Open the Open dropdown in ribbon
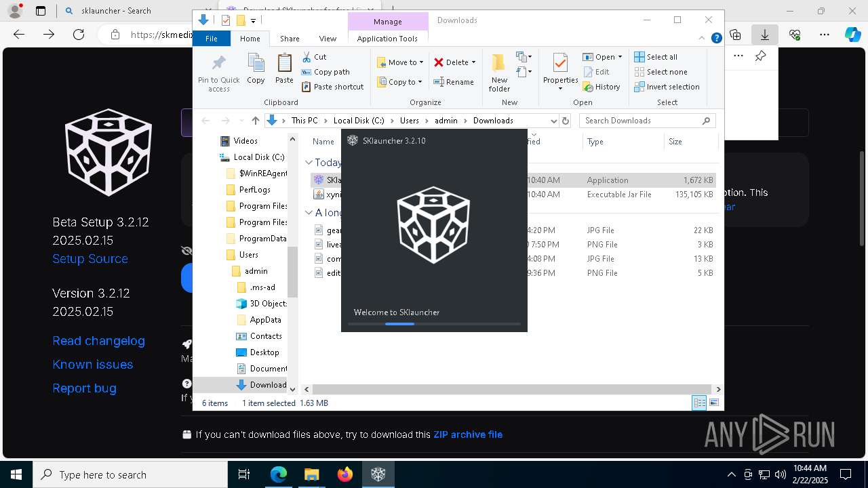 602,57
